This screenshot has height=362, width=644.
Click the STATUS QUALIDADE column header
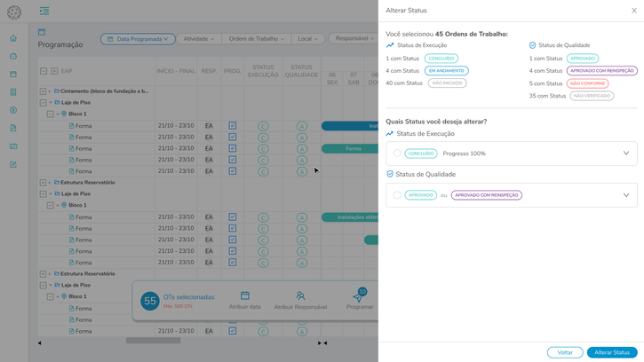[301, 71]
